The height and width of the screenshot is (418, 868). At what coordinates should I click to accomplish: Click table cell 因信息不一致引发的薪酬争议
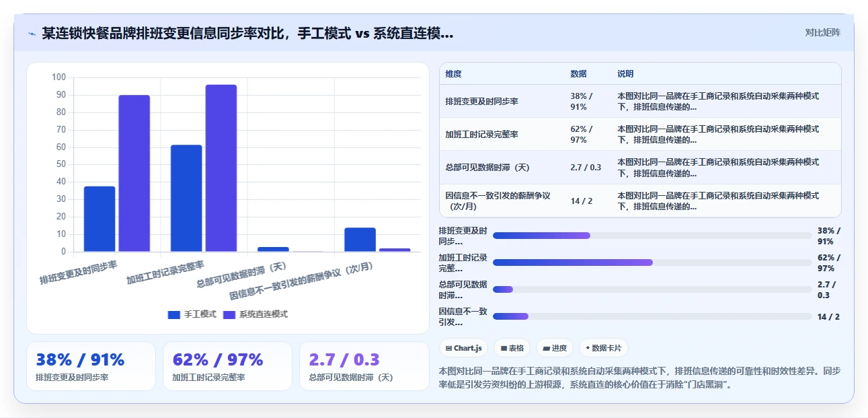(498, 201)
